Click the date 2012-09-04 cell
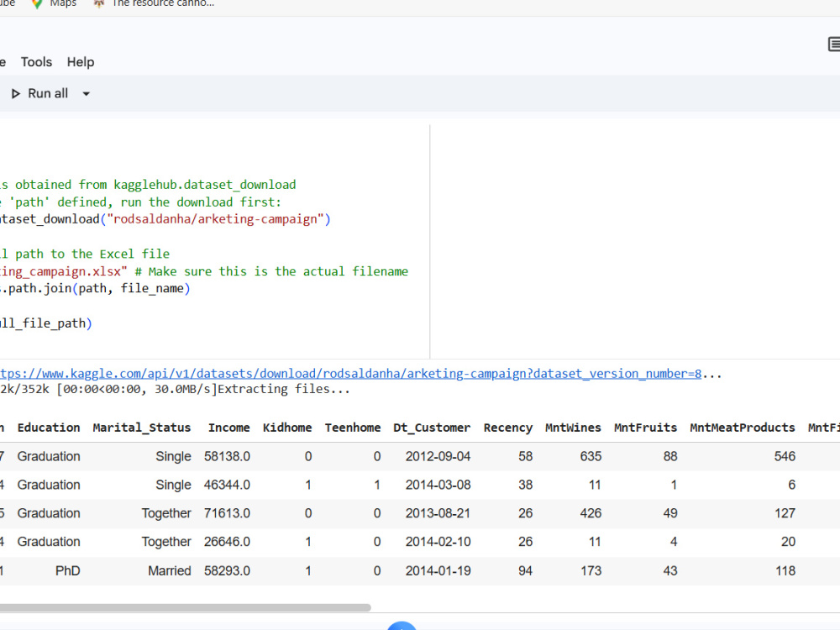Image resolution: width=840 pixels, height=630 pixels. tap(438, 456)
